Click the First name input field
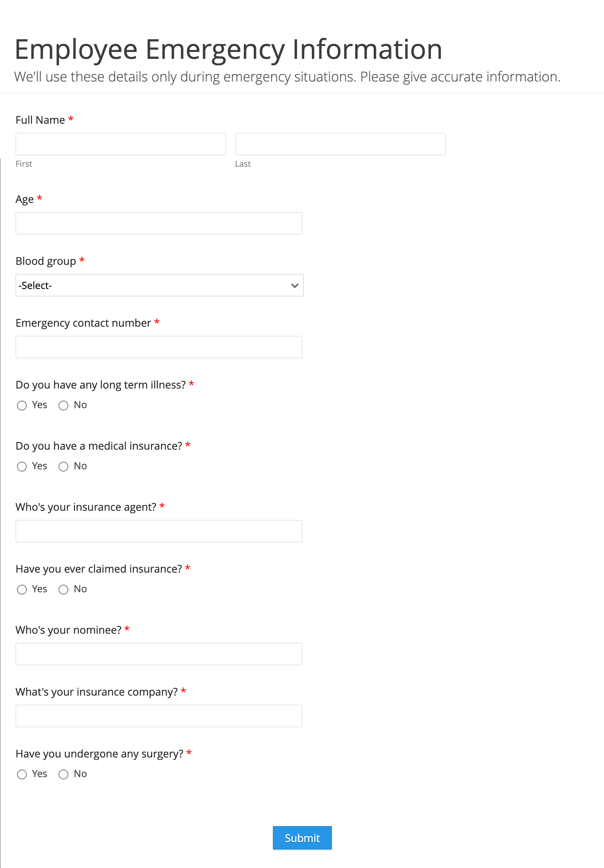Screen dimensions: 604x868 [120, 144]
